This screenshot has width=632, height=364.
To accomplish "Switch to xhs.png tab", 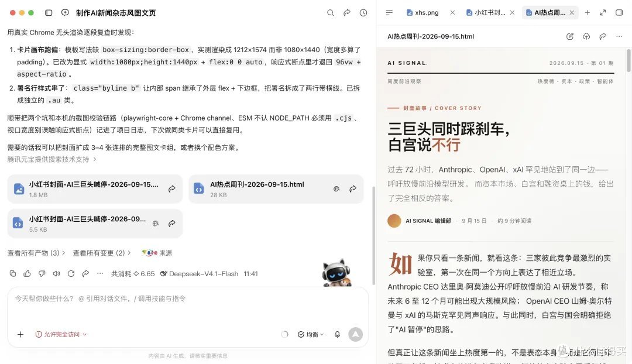I will click(x=427, y=12).
